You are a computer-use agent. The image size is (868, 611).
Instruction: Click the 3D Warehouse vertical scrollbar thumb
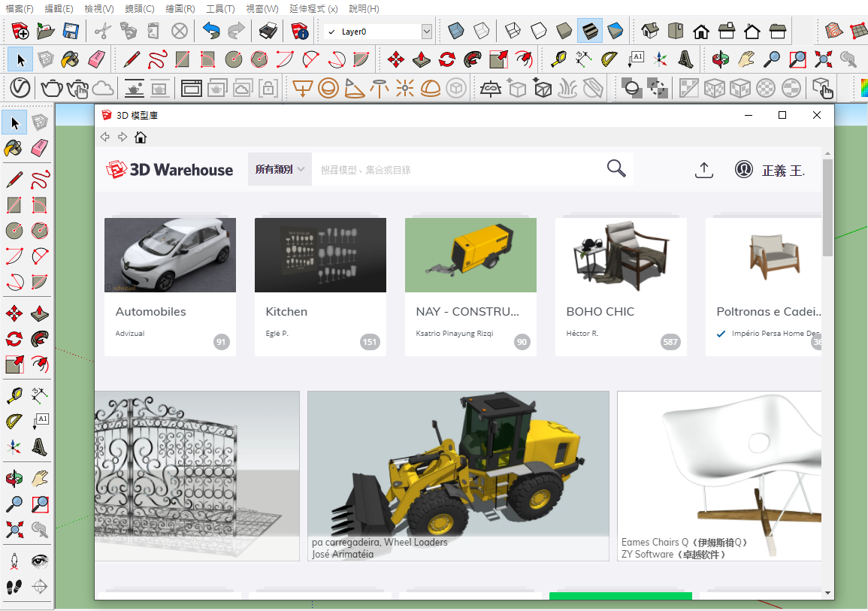[827, 207]
